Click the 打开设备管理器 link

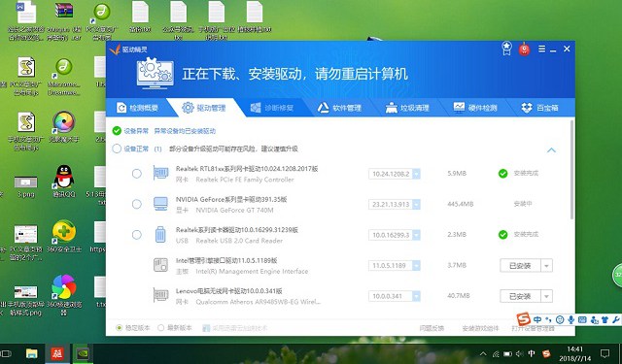tap(533, 328)
